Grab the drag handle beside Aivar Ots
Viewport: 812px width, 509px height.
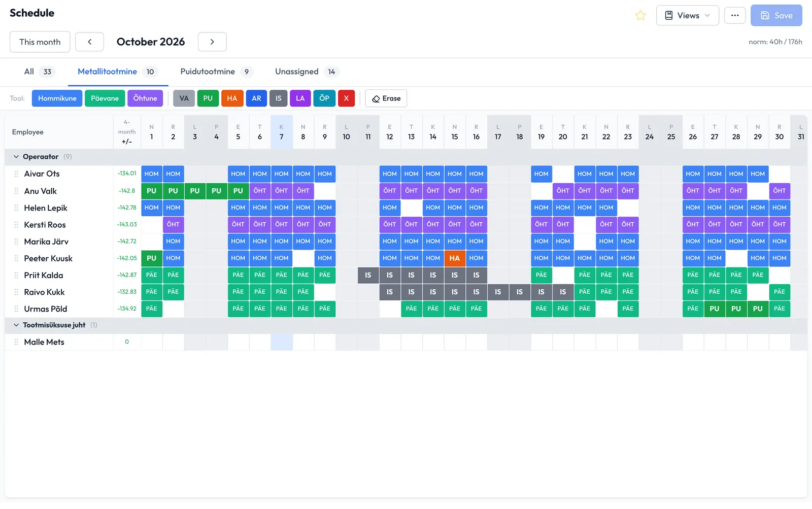(16, 174)
